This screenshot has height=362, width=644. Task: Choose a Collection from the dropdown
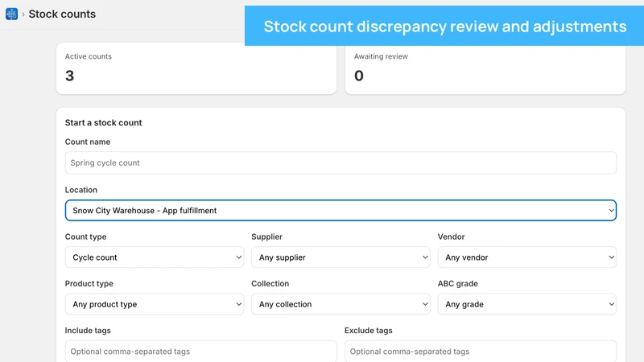[341, 304]
